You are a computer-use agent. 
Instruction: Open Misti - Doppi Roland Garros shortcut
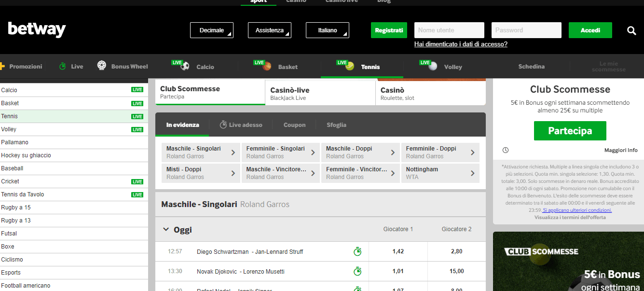coord(201,173)
